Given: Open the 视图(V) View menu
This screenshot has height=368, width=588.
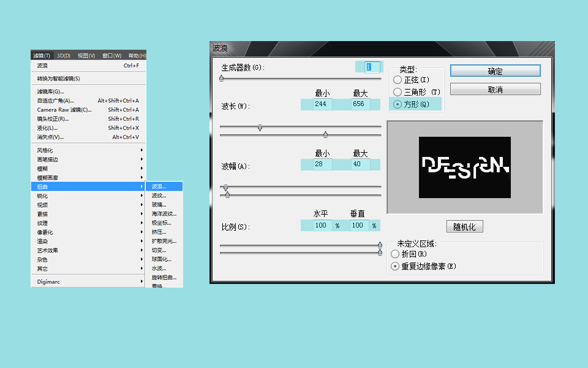Looking at the screenshot, I should [86, 56].
